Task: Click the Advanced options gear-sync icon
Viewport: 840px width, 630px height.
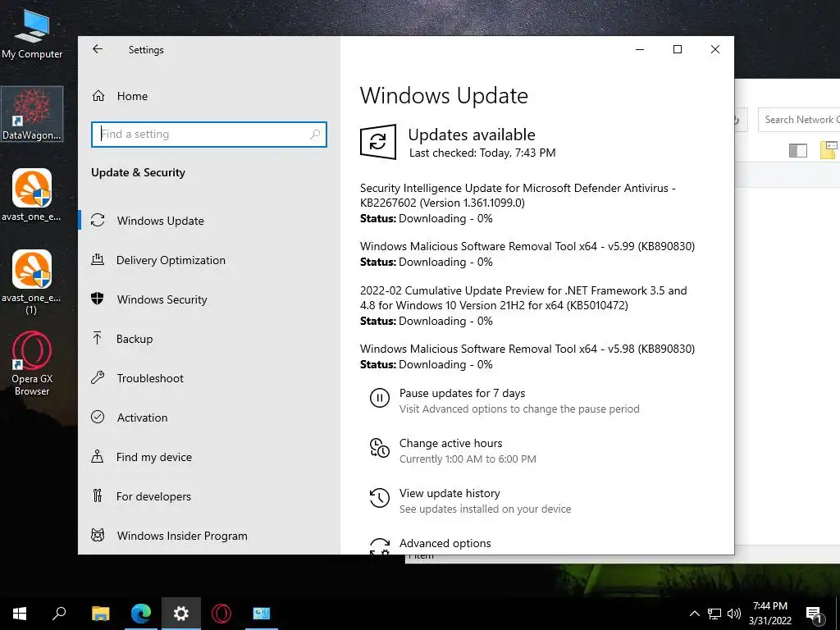Action: pos(379,546)
